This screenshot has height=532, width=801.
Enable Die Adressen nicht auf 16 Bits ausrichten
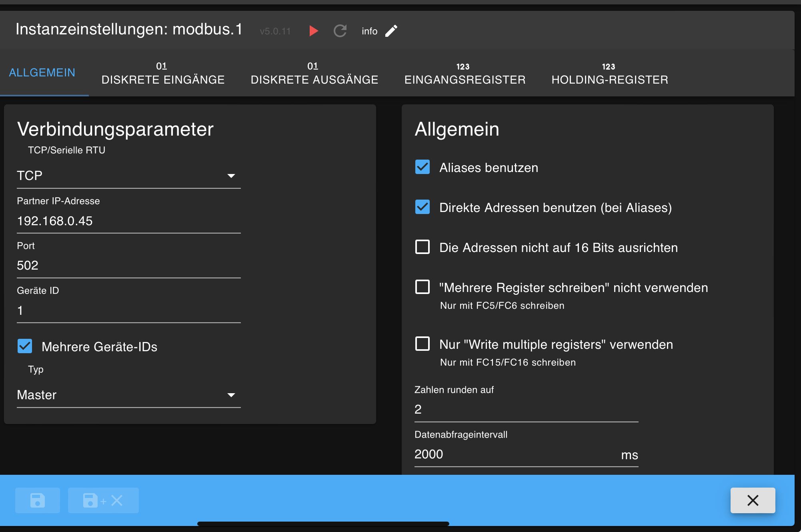point(423,247)
